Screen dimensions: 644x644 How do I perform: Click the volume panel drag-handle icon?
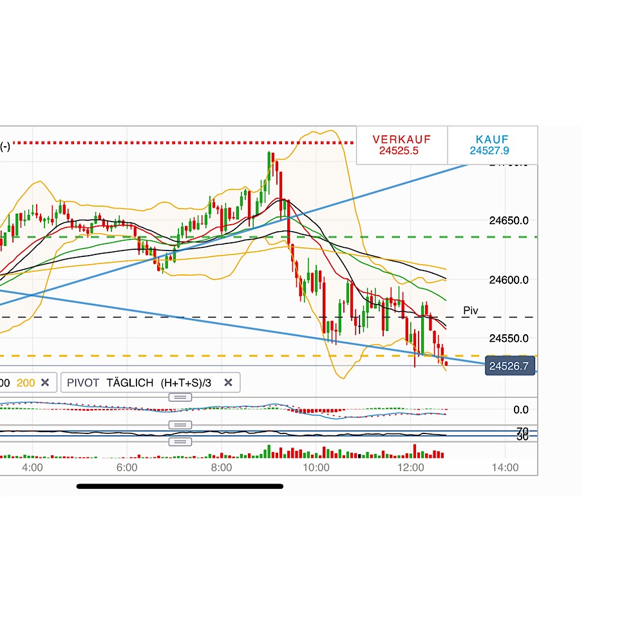click(x=180, y=441)
